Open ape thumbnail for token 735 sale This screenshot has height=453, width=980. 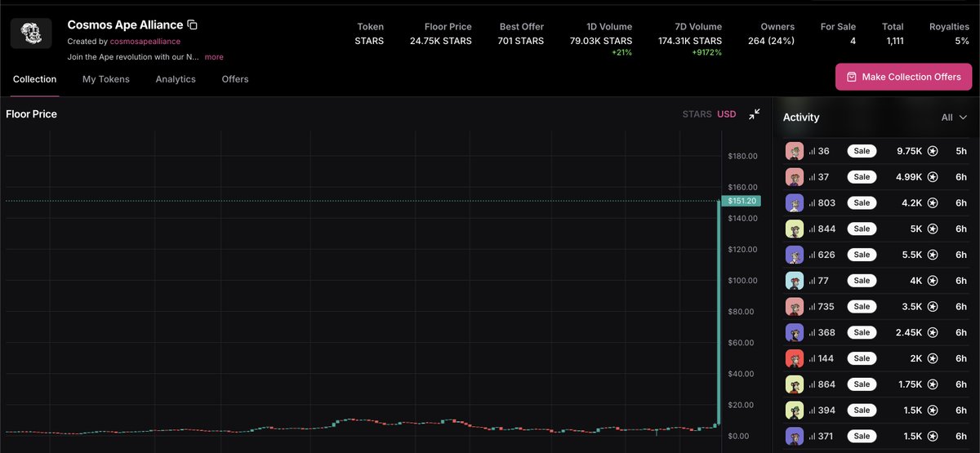click(795, 307)
